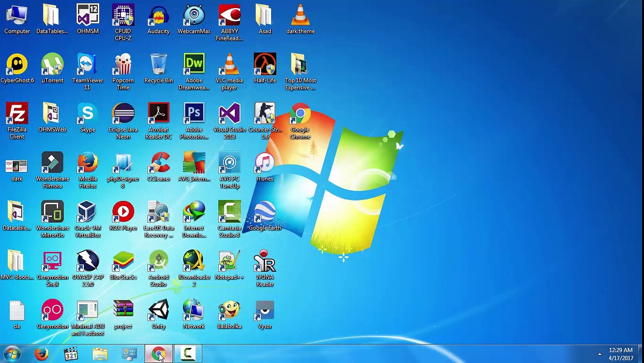Select the OHMSM Visual Studio shortcut
Screen dimensions: 644x363
click(x=88, y=20)
